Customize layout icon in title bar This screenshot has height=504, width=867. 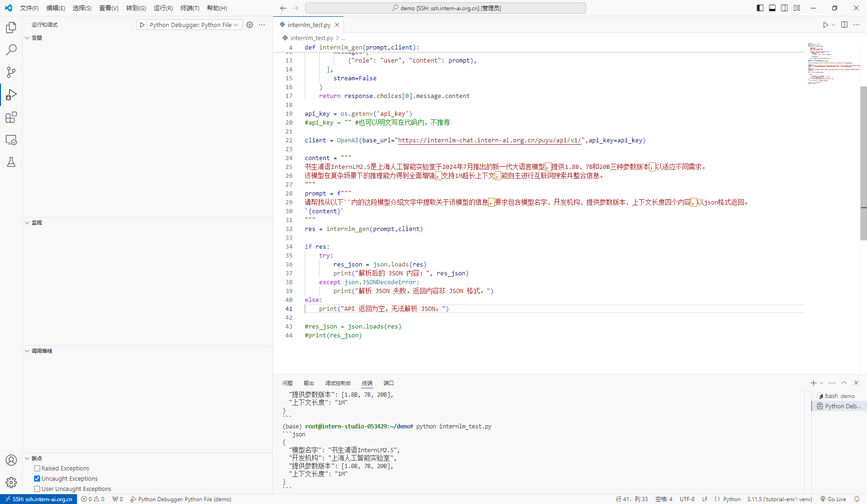click(x=797, y=8)
